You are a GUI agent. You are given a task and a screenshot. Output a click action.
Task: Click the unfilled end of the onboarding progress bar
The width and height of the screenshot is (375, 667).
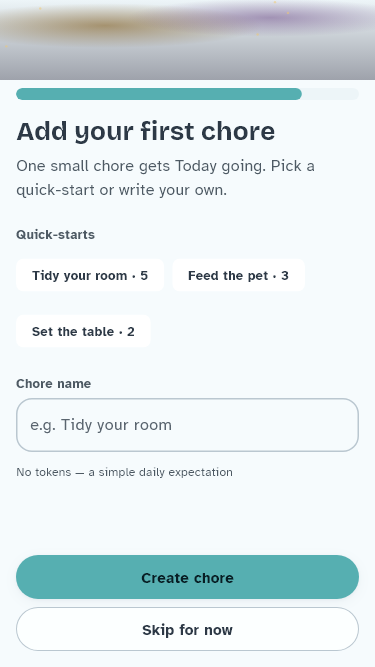pos(330,94)
